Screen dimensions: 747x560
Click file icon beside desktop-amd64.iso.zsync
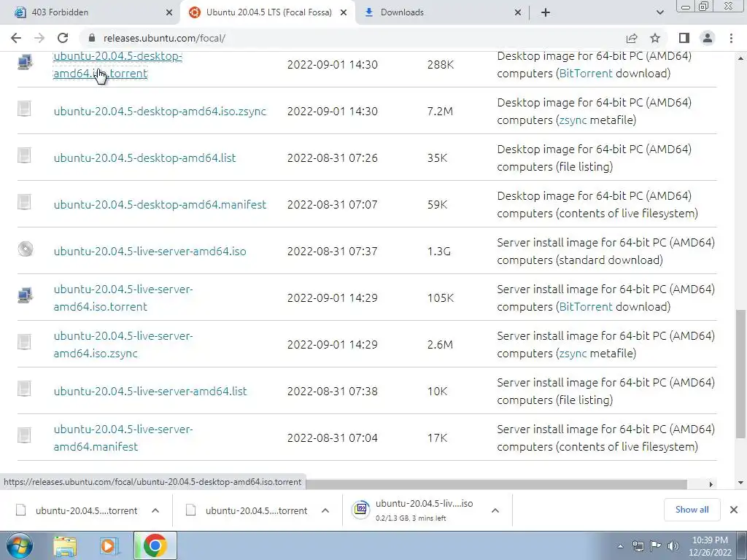24,109
